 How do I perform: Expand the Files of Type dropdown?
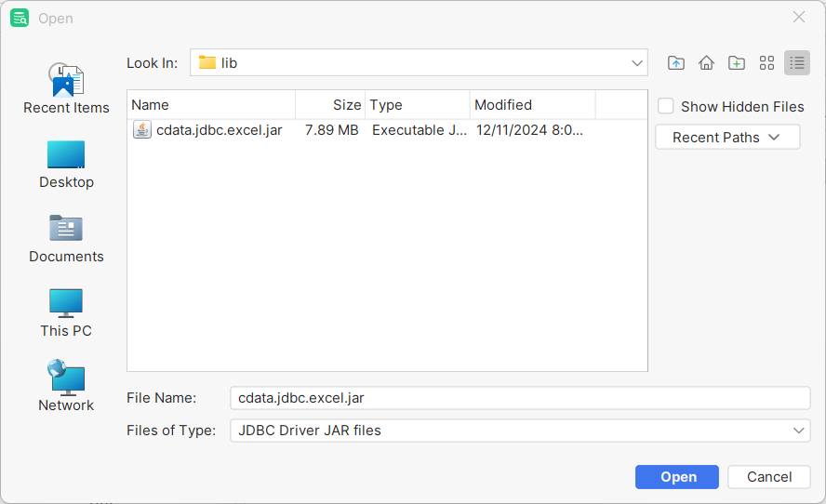pyautogui.click(x=799, y=431)
